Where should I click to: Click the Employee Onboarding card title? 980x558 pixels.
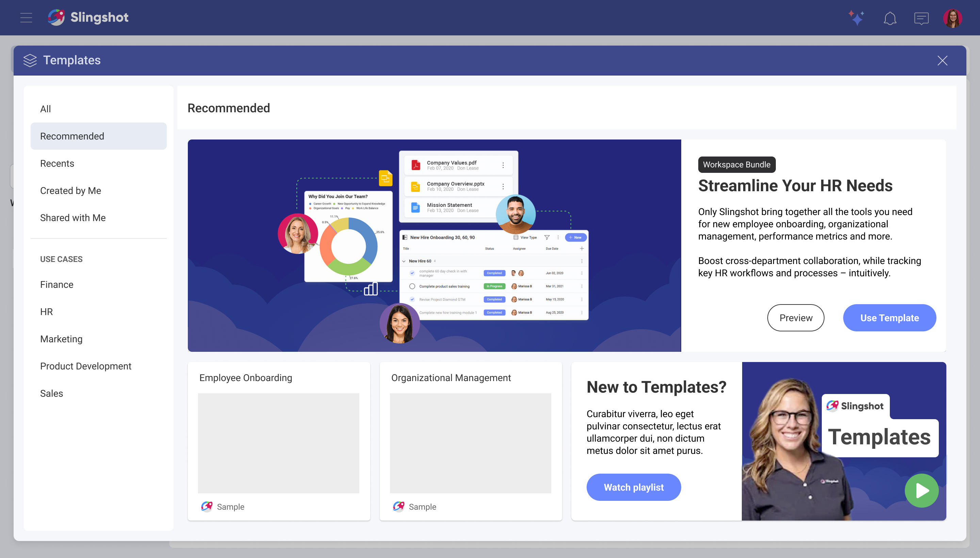point(246,378)
